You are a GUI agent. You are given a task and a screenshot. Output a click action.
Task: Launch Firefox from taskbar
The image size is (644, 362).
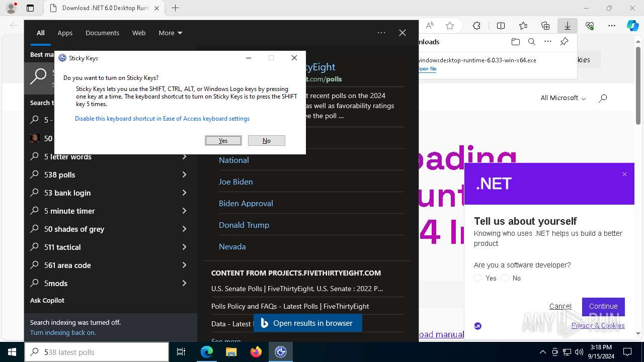(256, 352)
